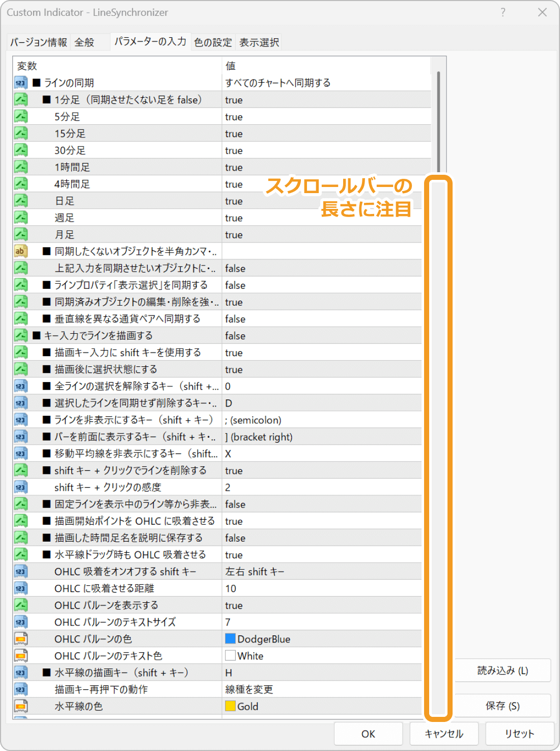Click the integer icon beside 移動平均線を非表示にするキー
Screen dimensions: 560x751
[20, 453]
